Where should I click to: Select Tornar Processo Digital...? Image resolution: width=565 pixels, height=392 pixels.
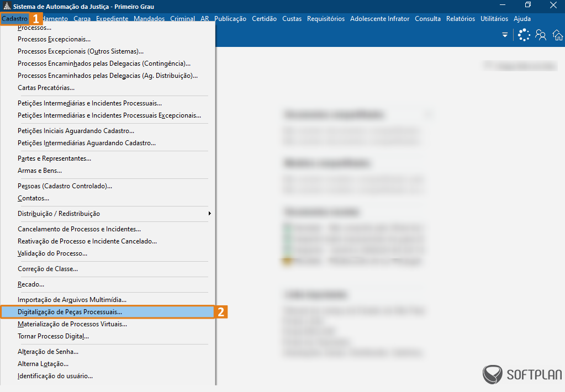point(54,337)
